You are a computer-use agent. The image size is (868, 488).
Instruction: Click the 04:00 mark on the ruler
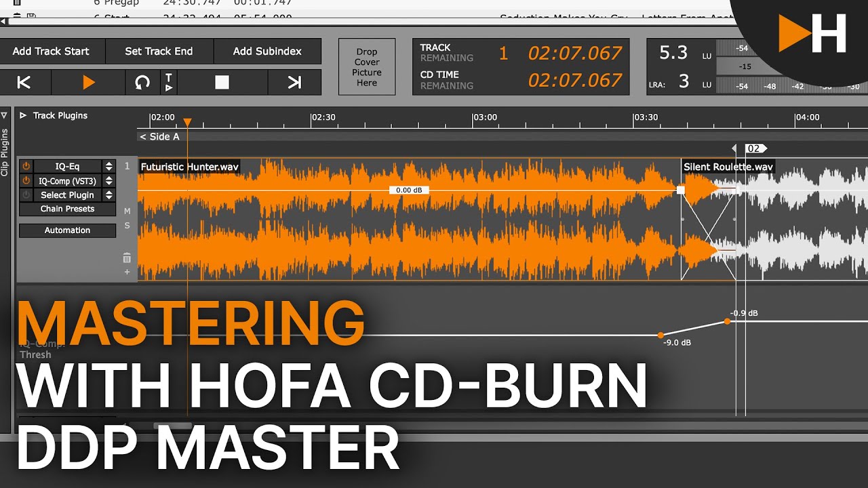[808, 117]
